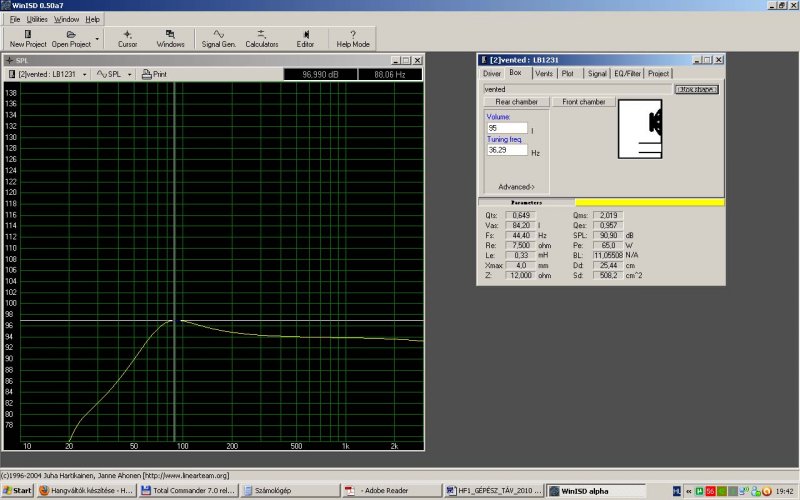Click the Tuning freq. input field
The width and height of the screenshot is (800, 500).
click(506, 151)
